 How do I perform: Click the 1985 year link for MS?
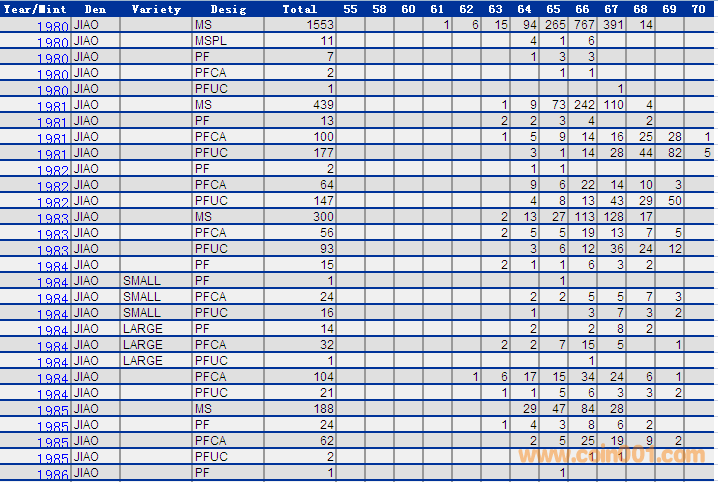tap(52, 411)
